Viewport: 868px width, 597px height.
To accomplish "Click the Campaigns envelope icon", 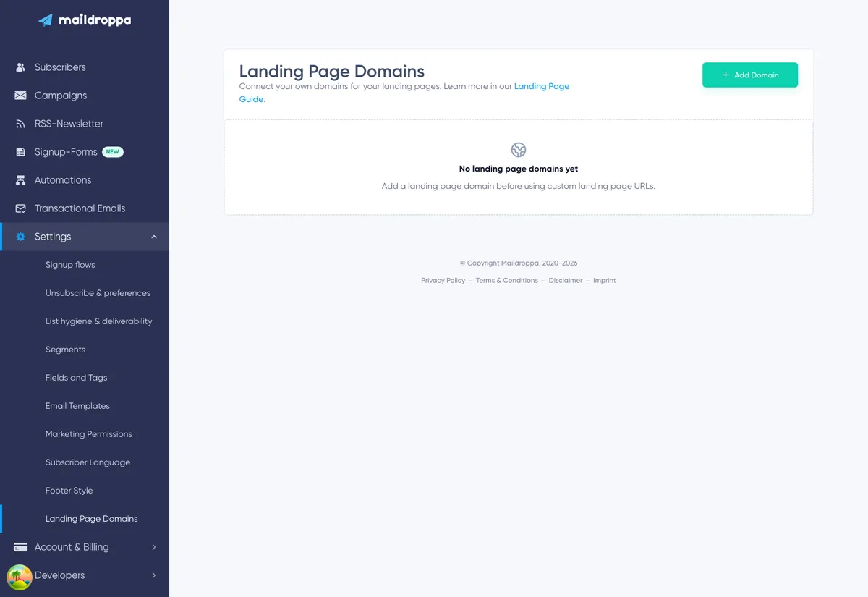I will coord(20,96).
